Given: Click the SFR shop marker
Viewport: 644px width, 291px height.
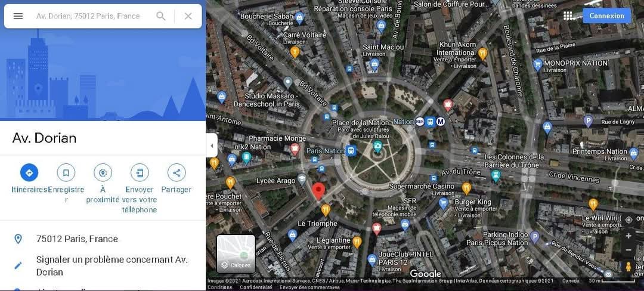Looking at the screenshot, I should click(x=405, y=224).
